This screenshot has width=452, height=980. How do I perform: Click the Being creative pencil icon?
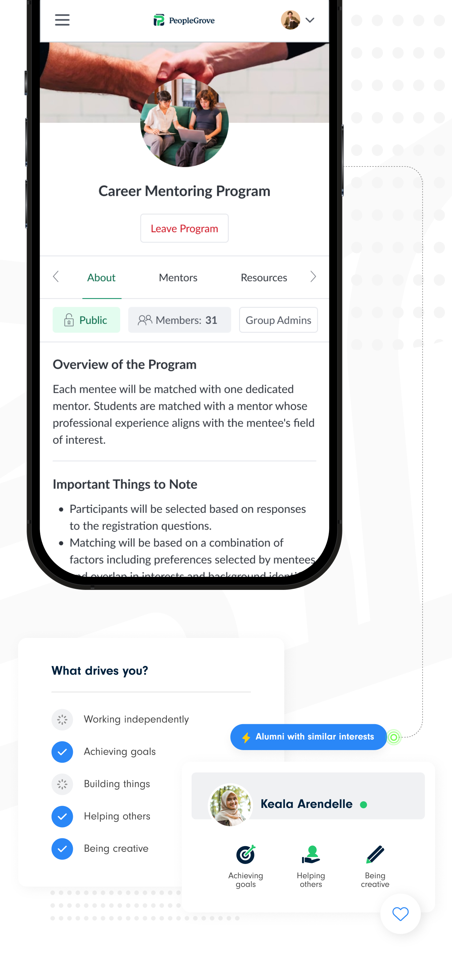(375, 855)
